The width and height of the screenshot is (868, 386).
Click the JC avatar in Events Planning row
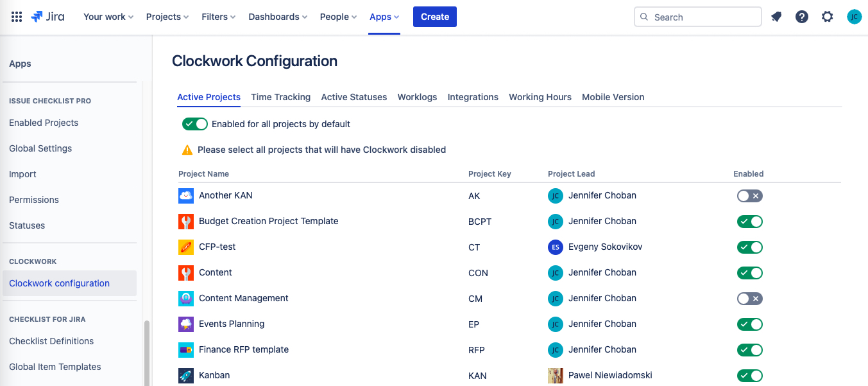(x=556, y=324)
